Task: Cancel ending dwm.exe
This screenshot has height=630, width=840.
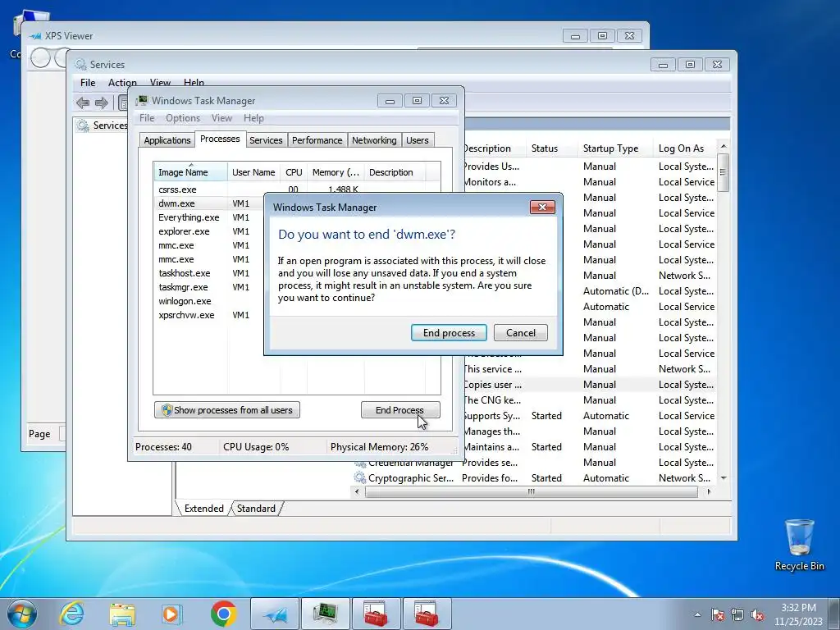Action: (521, 333)
